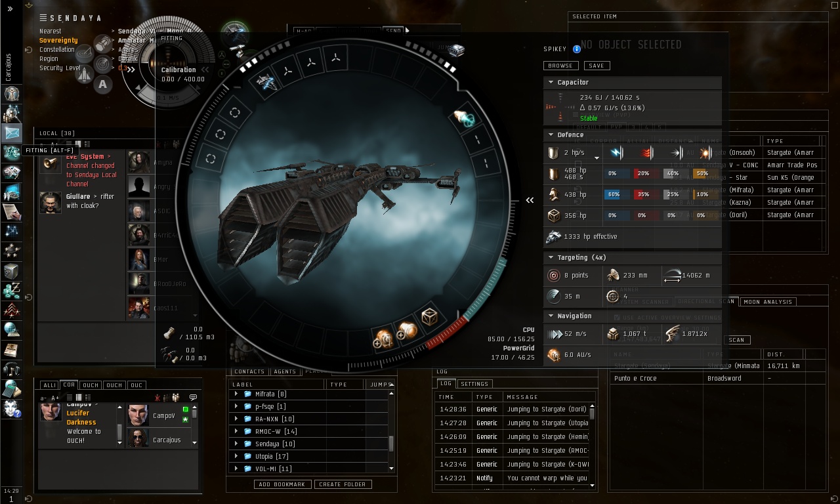Collapse the Capacitor section

(551, 83)
